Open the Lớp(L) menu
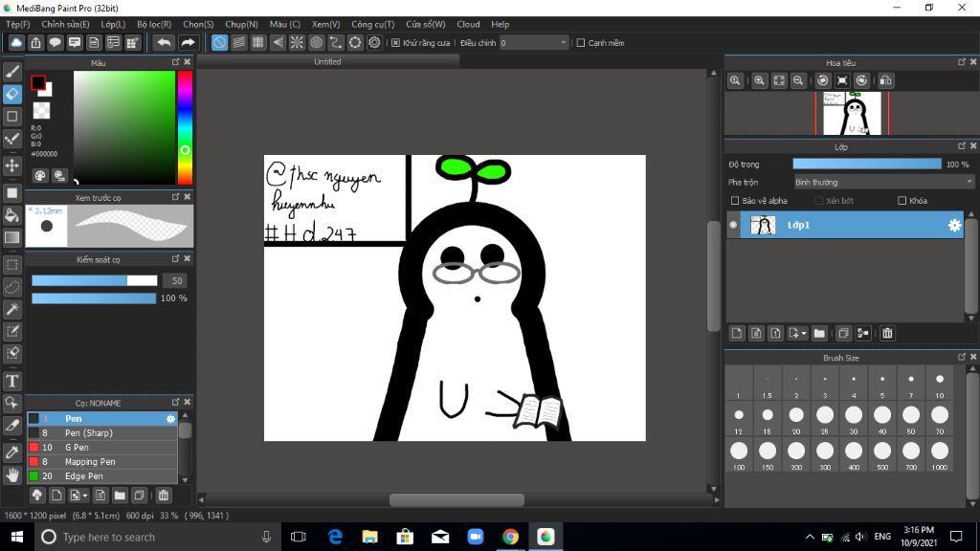Viewport: 980px width, 551px height. tap(113, 24)
